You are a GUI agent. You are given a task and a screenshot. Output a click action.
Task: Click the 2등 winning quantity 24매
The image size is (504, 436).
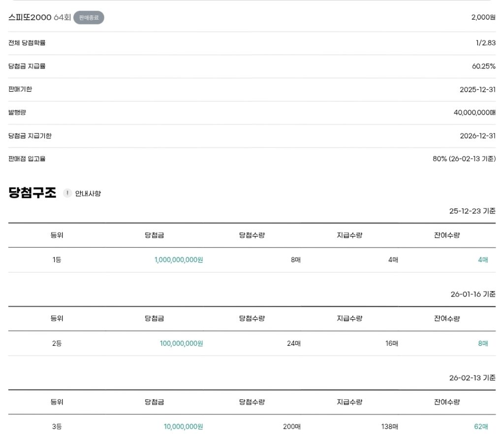pyautogui.click(x=294, y=343)
